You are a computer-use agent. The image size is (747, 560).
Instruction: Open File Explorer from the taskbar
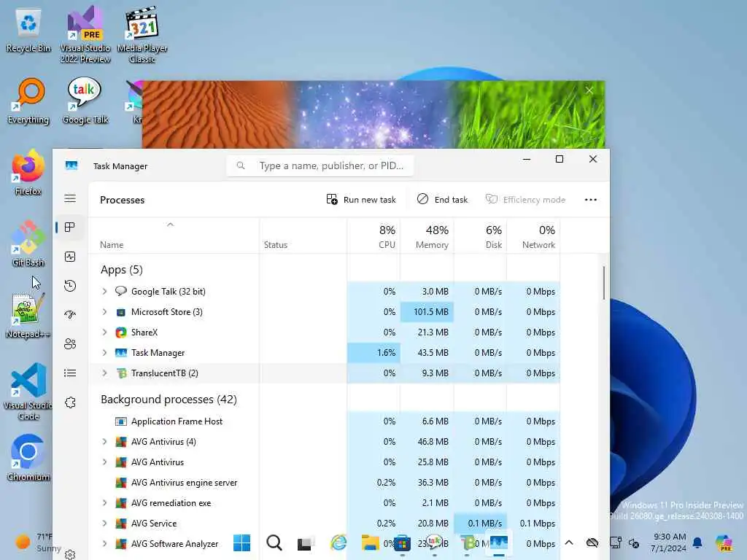[x=370, y=542]
